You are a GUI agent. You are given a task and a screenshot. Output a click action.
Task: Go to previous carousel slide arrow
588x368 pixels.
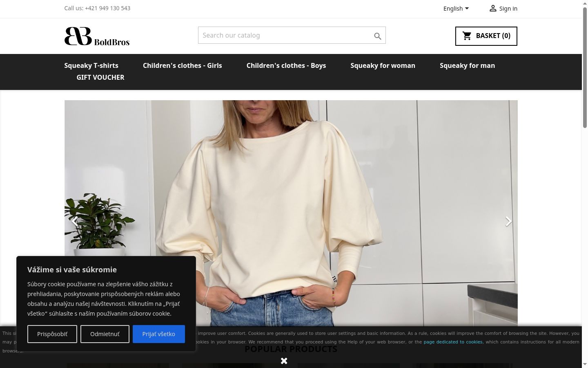[x=74, y=221]
